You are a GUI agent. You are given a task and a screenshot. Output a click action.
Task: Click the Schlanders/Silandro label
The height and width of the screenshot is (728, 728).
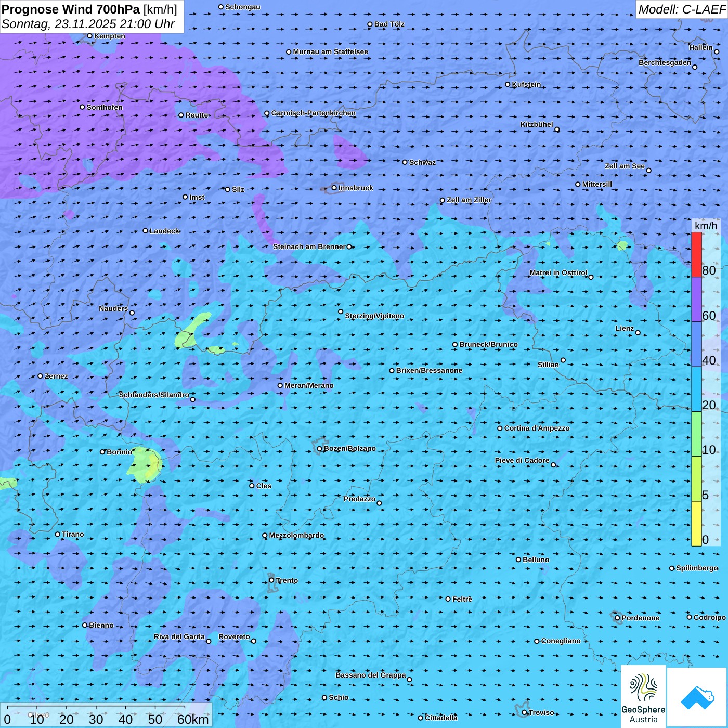[x=154, y=395]
